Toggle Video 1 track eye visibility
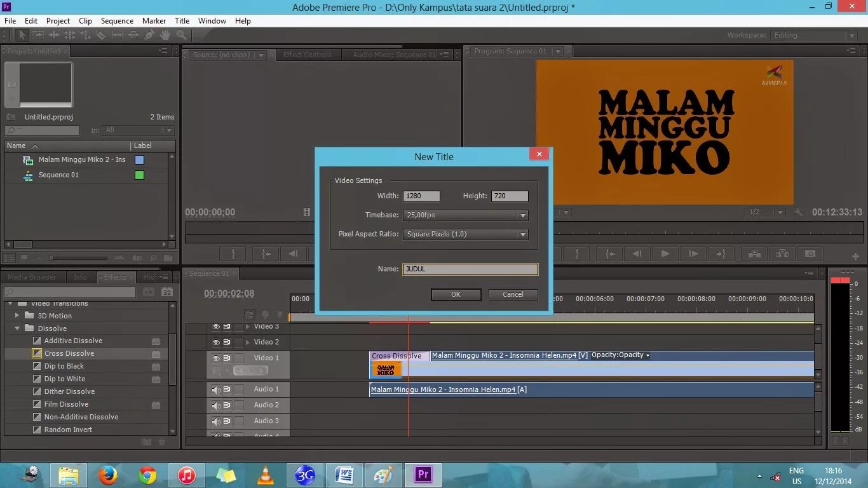 [x=216, y=358]
